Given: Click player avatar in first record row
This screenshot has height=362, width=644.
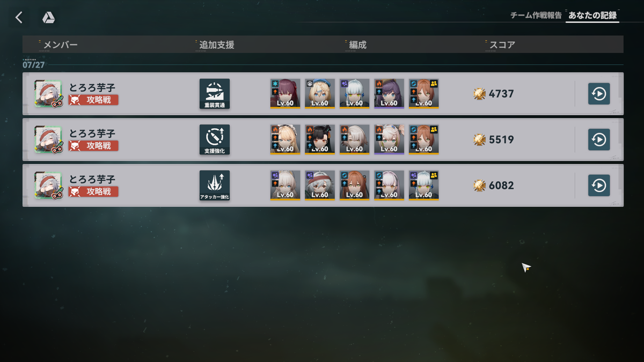Looking at the screenshot, I should tap(48, 94).
